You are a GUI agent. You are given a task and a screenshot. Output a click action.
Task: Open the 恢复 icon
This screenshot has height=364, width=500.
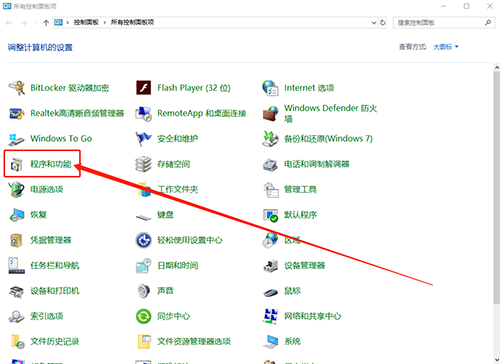tap(17, 215)
